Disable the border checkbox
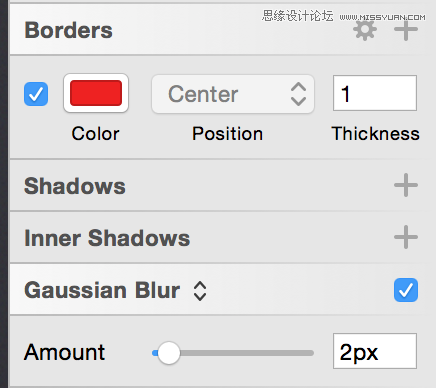Image resolution: width=436 pixels, height=388 pixels. 36,94
